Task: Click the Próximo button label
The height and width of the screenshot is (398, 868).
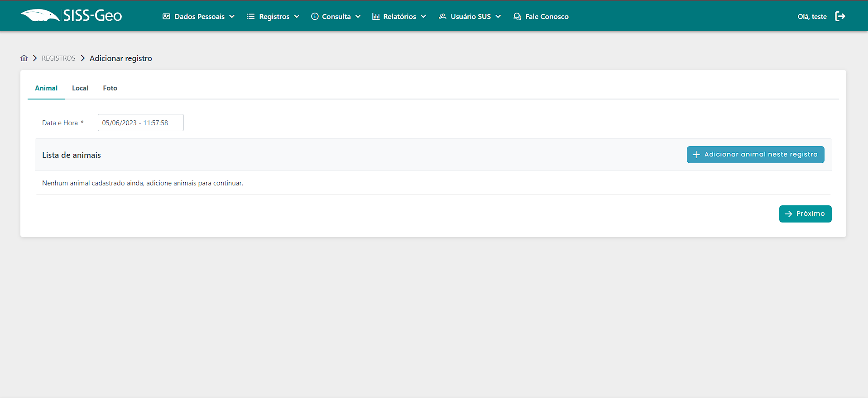Action: coord(810,213)
